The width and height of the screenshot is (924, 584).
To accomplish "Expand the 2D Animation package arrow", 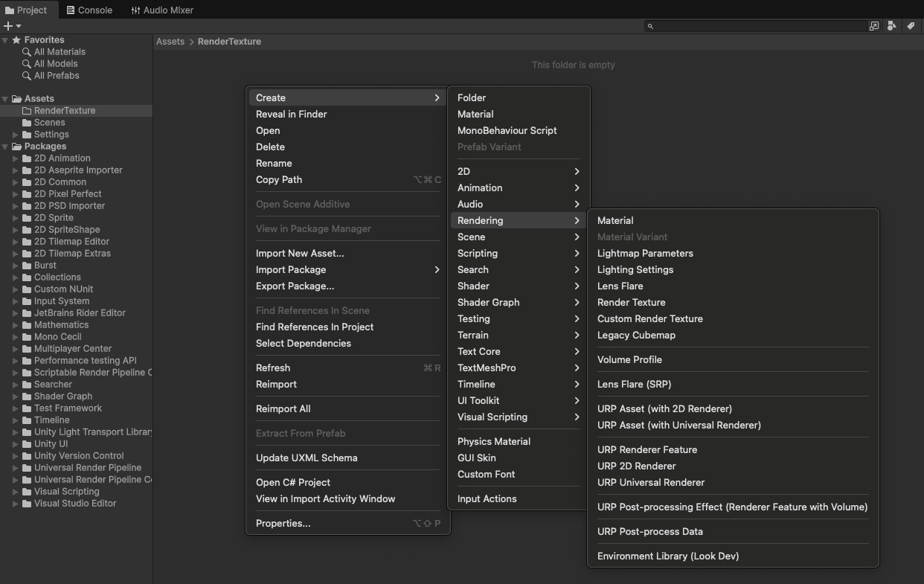I will click(16, 158).
